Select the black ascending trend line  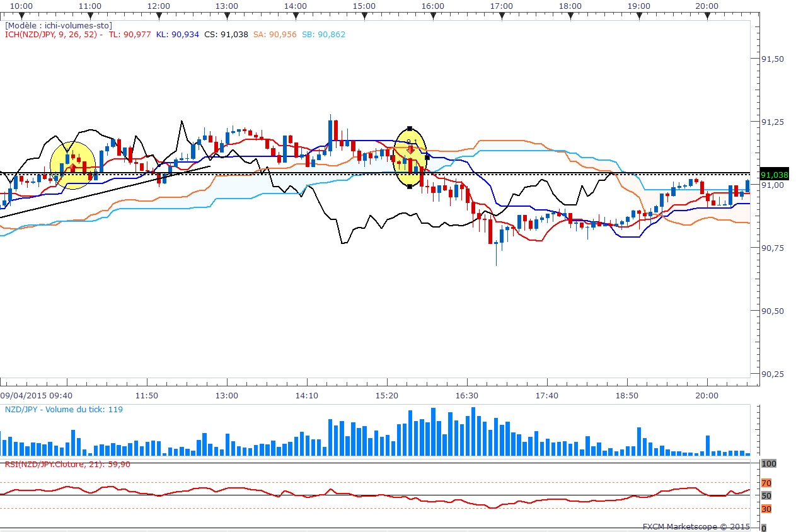point(105,192)
